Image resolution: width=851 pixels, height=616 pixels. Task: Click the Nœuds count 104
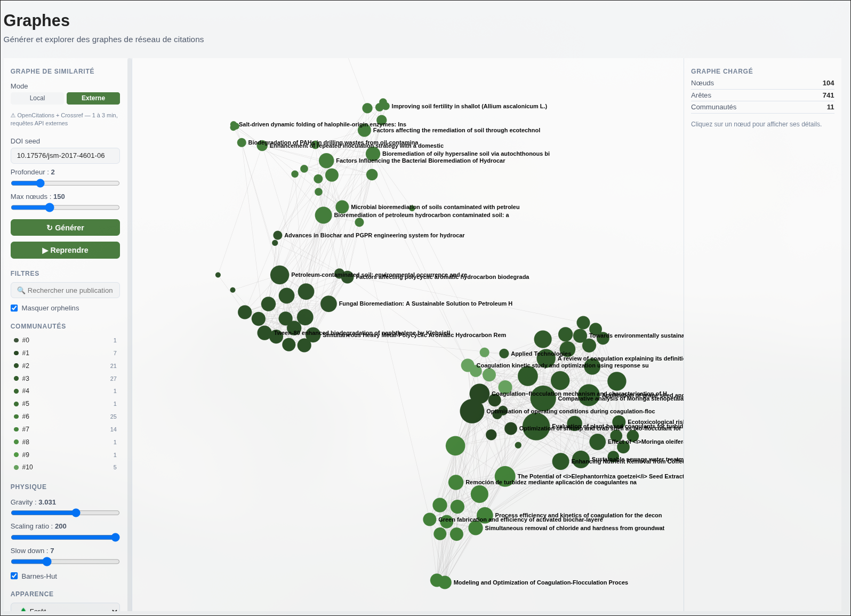coord(828,83)
